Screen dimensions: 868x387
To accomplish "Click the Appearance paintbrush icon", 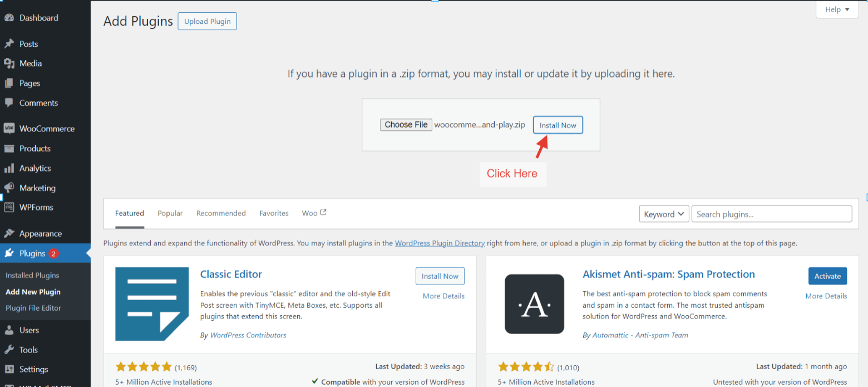I will pos(9,234).
